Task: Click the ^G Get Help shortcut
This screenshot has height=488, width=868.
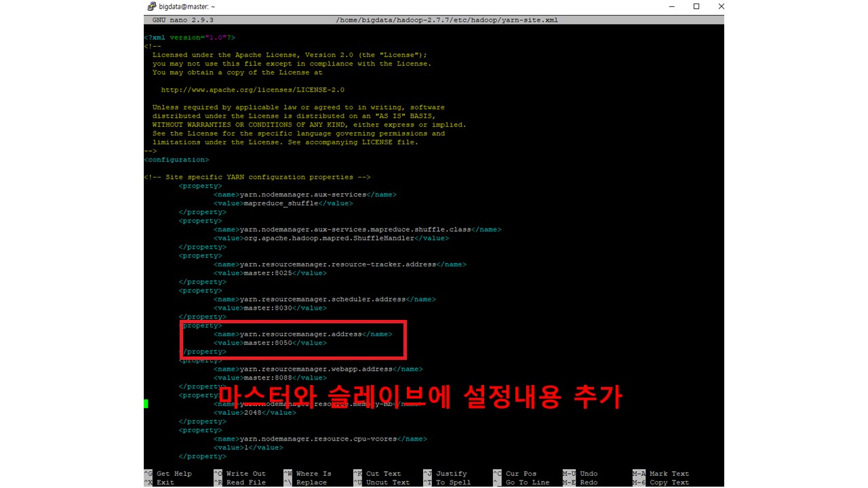Action: pos(168,474)
